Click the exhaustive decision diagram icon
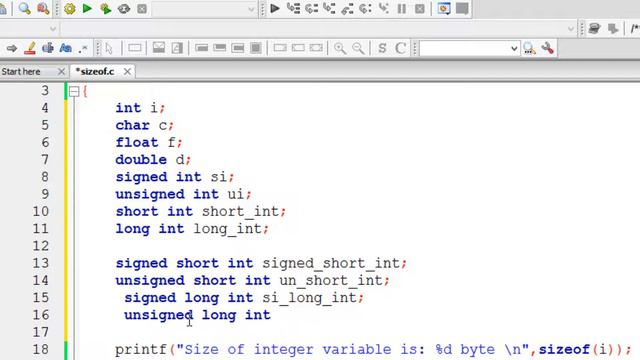The height and width of the screenshot is (360, 640). 177,48
